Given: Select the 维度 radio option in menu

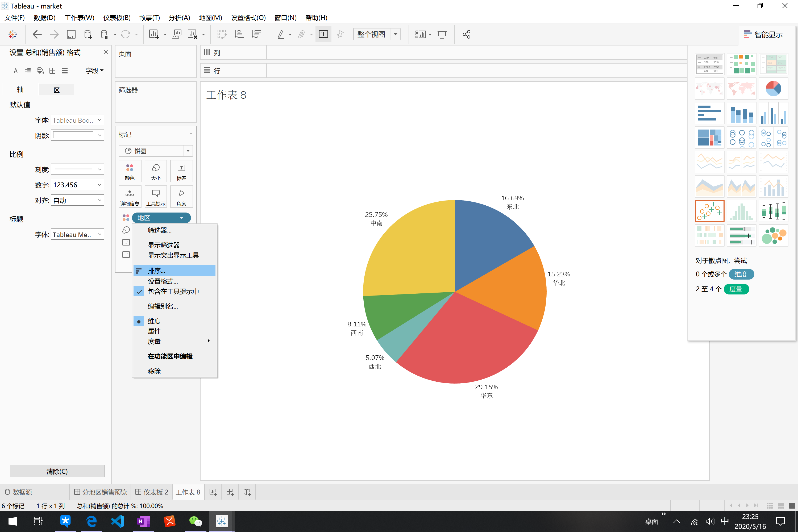Looking at the screenshot, I should coord(154,321).
